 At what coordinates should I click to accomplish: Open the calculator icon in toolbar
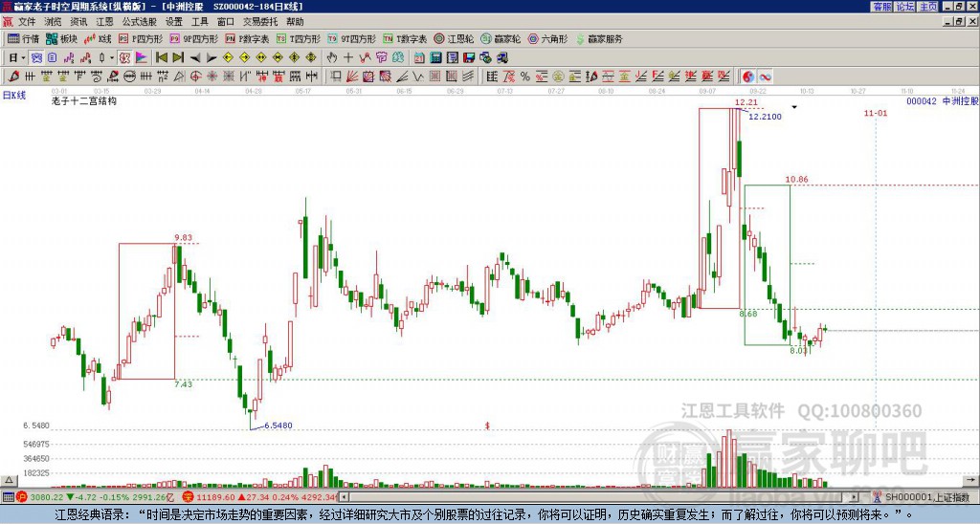tap(435, 57)
